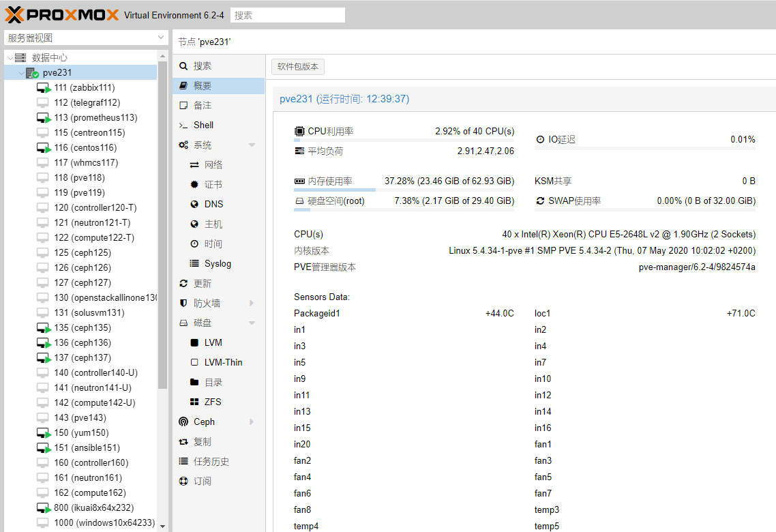Select the DNS menu item

pos(219,204)
